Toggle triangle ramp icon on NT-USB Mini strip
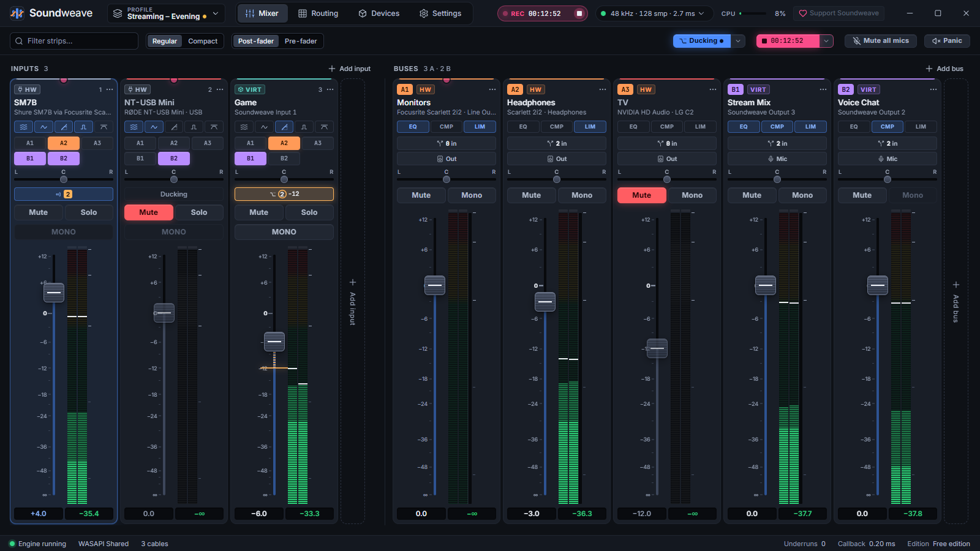The width and height of the screenshot is (980, 551). coord(174,127)
